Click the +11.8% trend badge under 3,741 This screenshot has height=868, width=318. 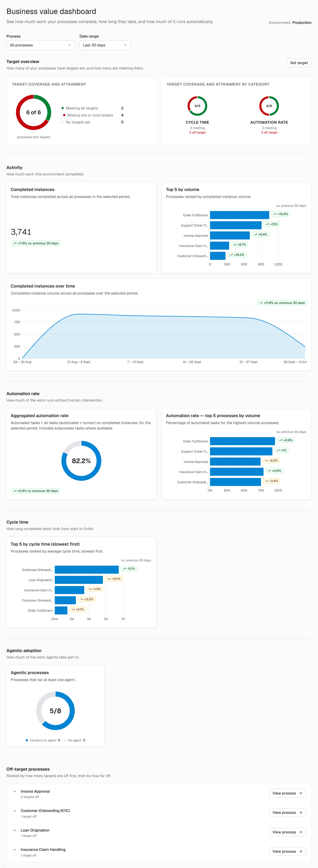36,243
